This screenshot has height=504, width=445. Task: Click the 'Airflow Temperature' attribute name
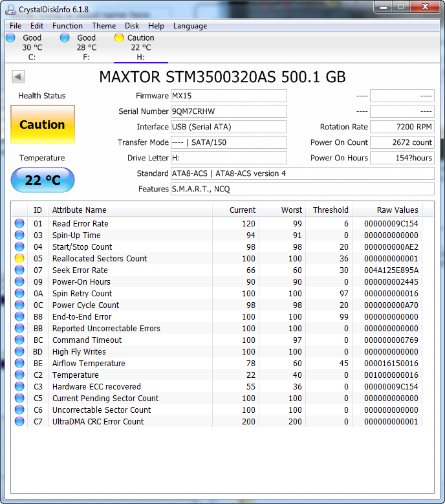coord(89,363)
